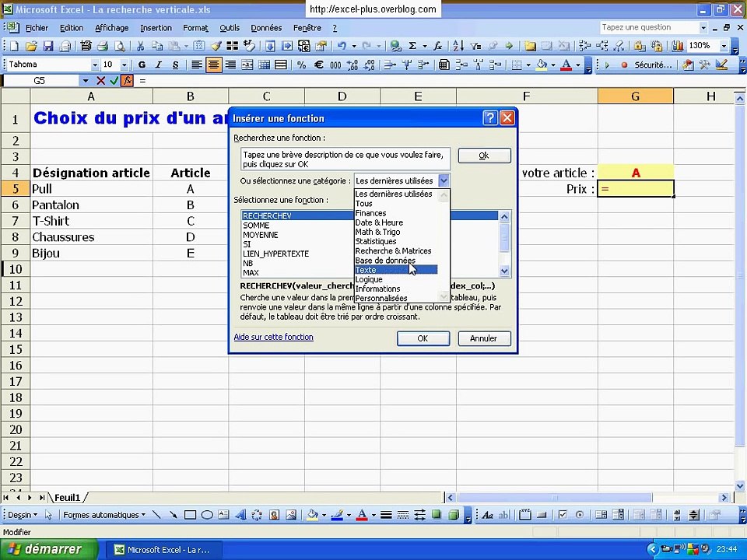Select the Line drawing tool
Screen dimensions: 747x560
[156, 515]
